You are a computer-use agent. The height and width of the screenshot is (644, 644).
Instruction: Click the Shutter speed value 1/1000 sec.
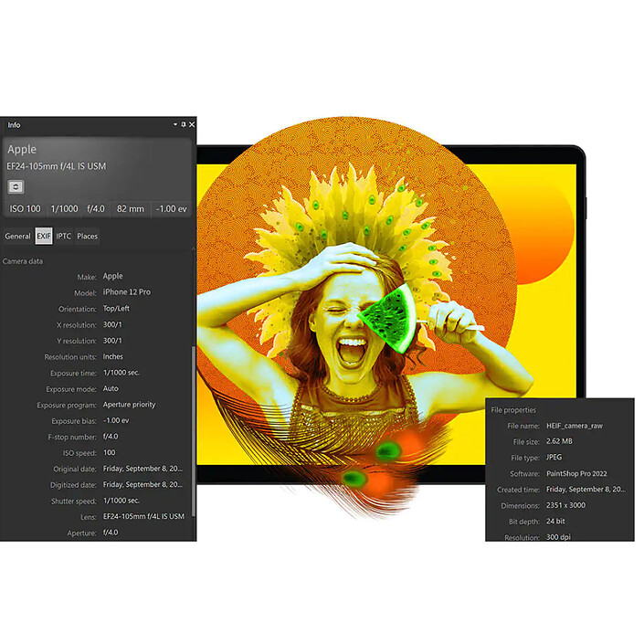(x=121, y=501)
